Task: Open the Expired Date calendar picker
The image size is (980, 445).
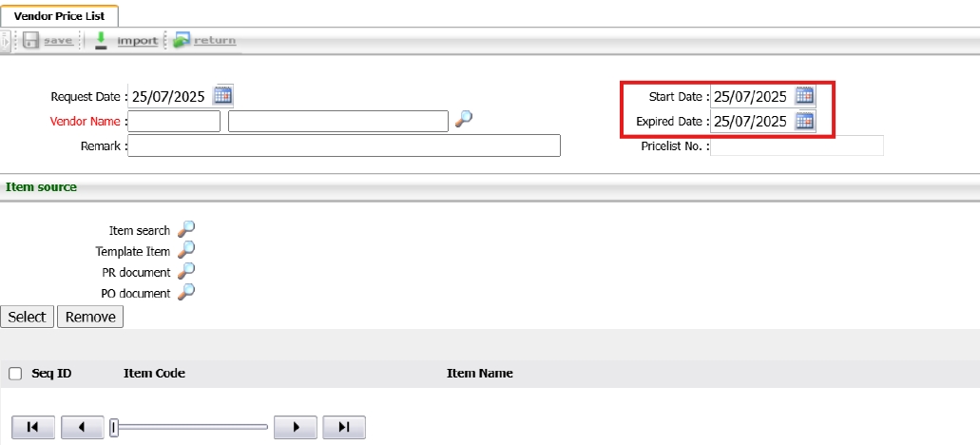Action: 805,121
